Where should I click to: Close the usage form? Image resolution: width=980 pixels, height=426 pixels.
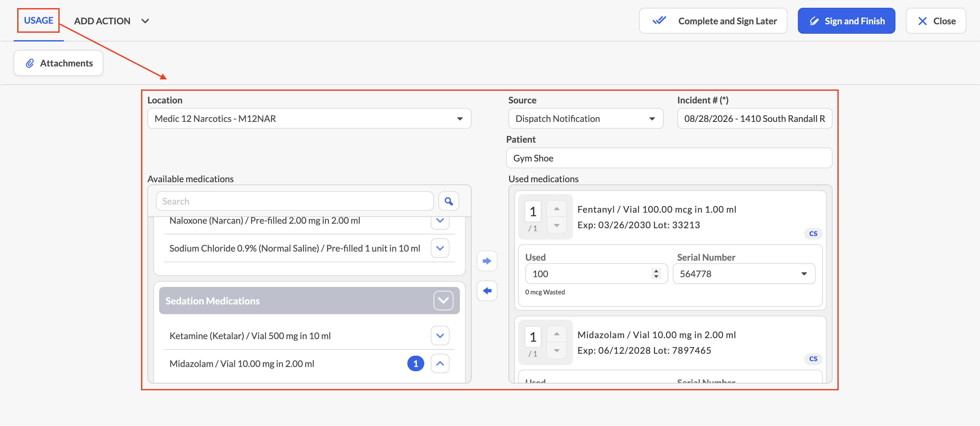click(936, 21)
